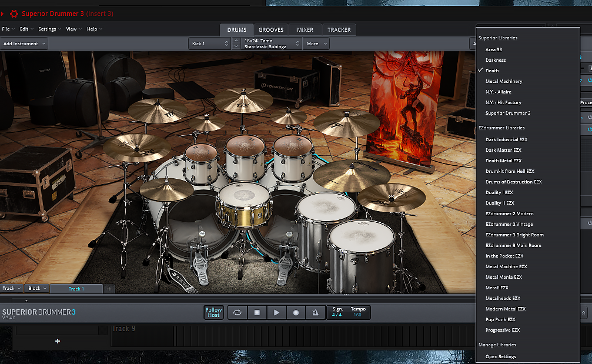Choose Metal Machinery library from list
Screen dimensions: 592x364
[503, 81]
